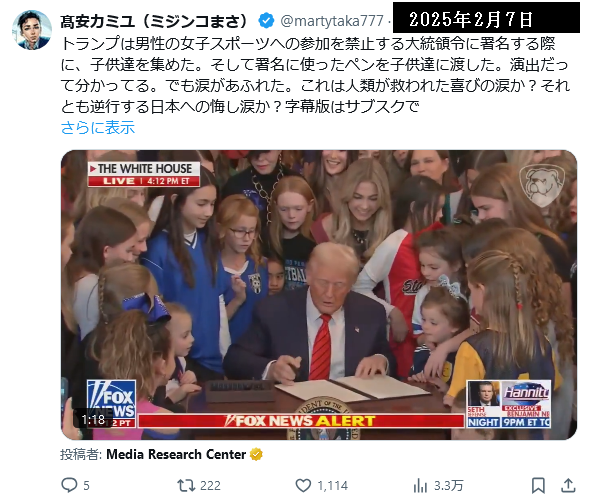Bookmark this post
This screenshot has width=593, height=501.
pyautogui.click(x=538, y=485)
